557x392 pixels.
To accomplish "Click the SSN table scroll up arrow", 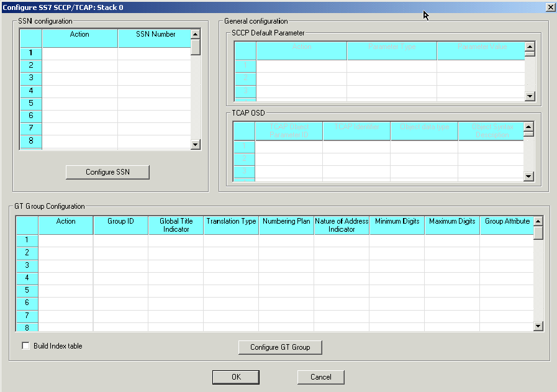I will 196,35.
